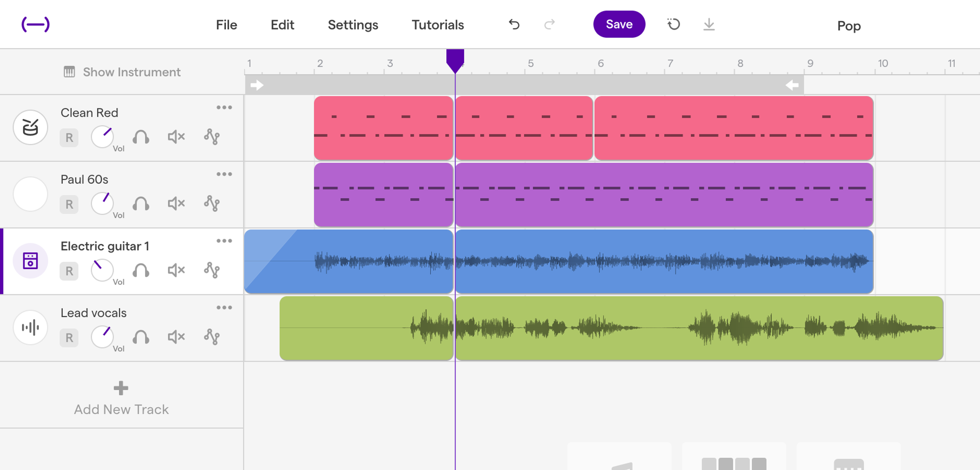Open the options menu for Lead vocals track
Image resolution: width=980 pixels, height=470 pixels.
click(225, 307)
